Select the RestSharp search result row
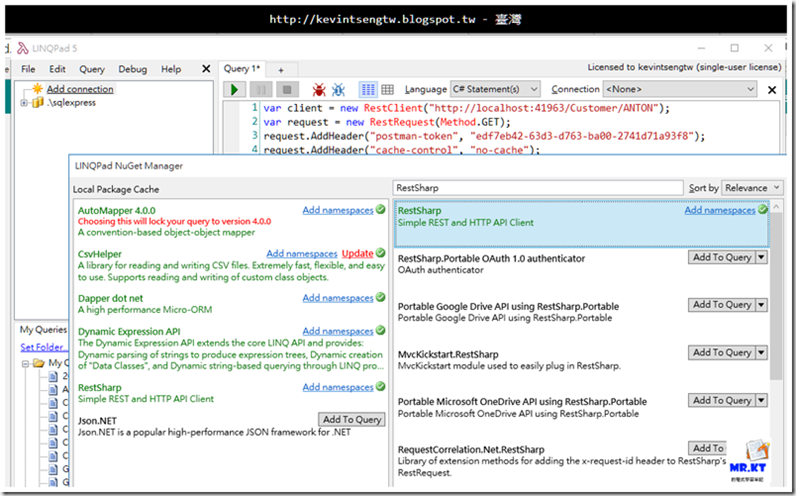796x496 pixels. click(581, 223)
